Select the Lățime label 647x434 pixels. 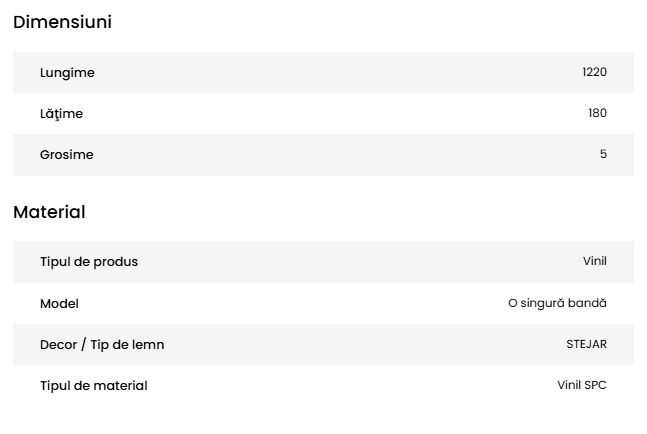point(61,114)
